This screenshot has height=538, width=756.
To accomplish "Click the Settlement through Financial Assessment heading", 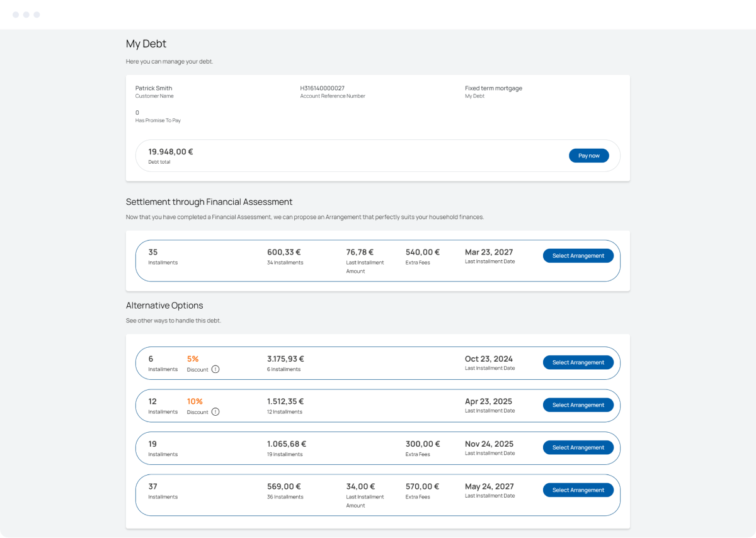I will pyautogui.click(x=209, y=202).
